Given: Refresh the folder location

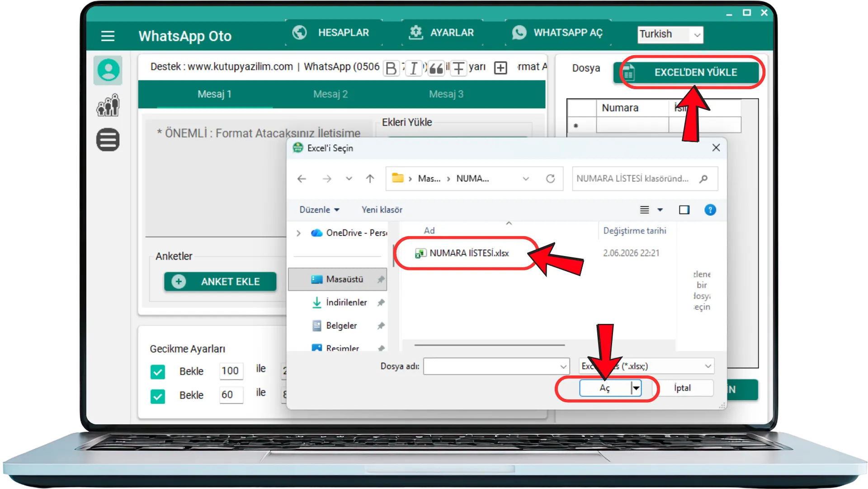Looking at the screenshot, I should pos(550,179).
